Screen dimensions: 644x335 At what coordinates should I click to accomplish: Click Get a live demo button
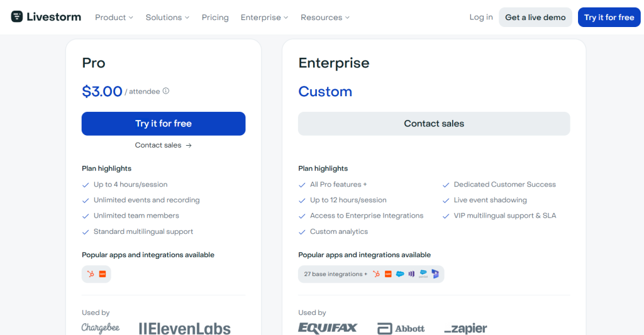535,17
